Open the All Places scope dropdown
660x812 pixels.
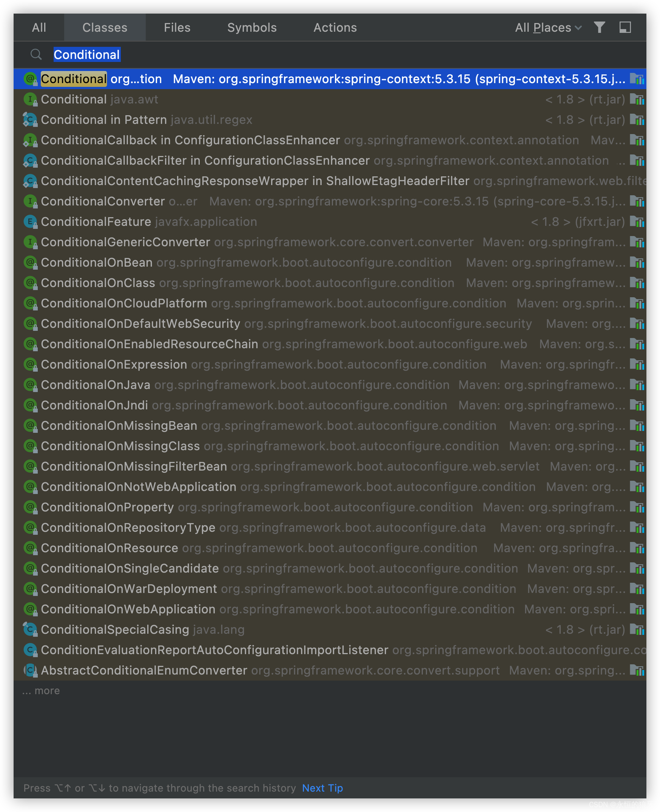[548, 28]
